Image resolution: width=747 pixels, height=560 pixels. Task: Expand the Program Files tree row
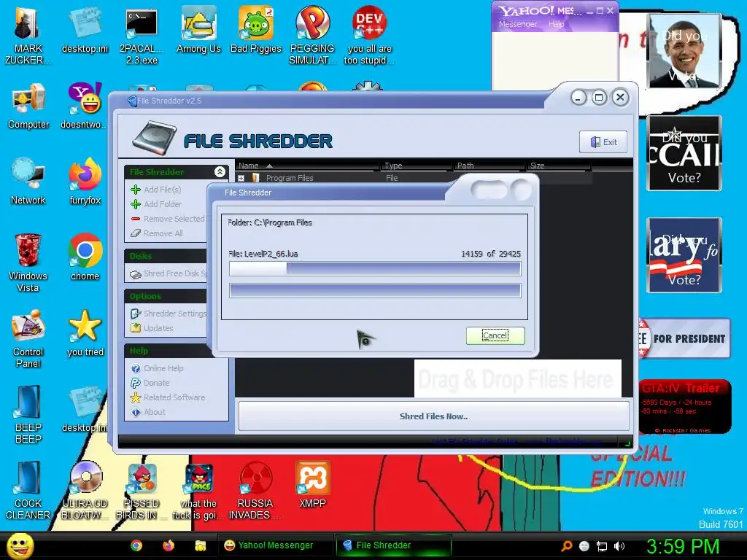point(241,178)
